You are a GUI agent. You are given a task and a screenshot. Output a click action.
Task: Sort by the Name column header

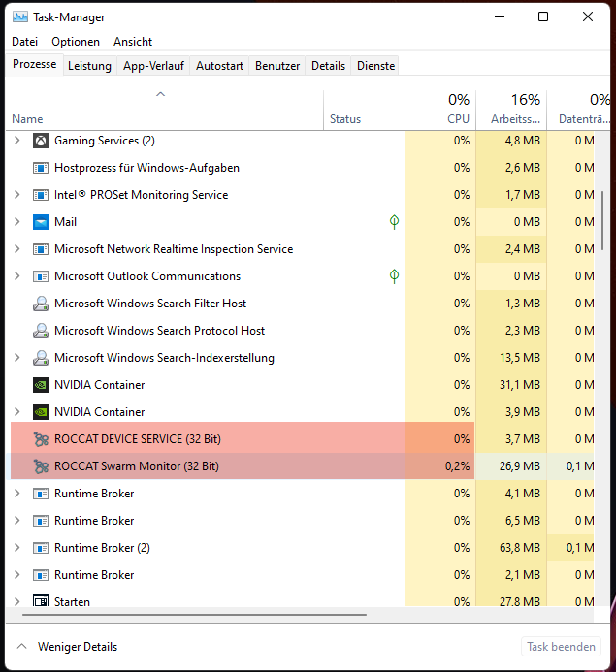[165, 111]
